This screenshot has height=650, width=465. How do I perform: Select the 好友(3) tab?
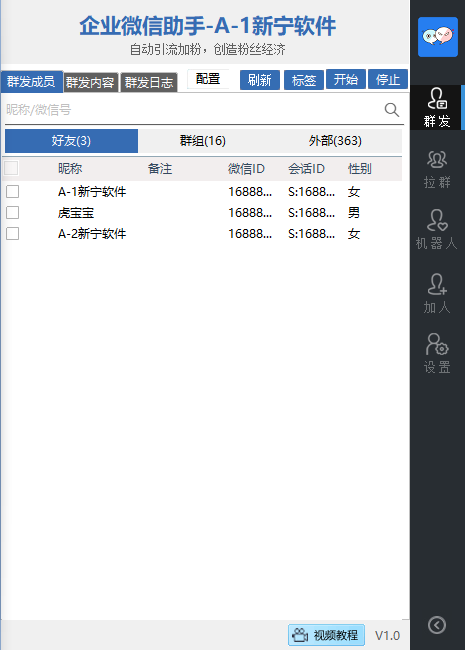(x=71, y=141)
